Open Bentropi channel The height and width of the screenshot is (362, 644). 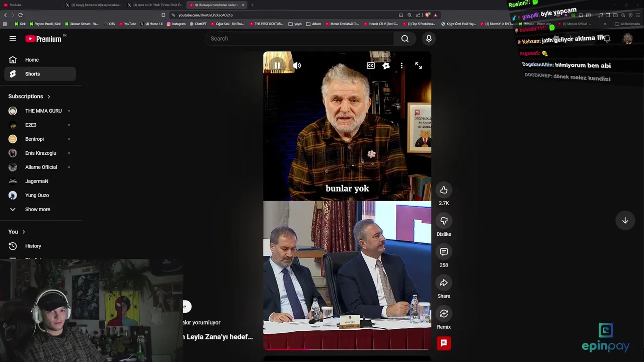40,139
